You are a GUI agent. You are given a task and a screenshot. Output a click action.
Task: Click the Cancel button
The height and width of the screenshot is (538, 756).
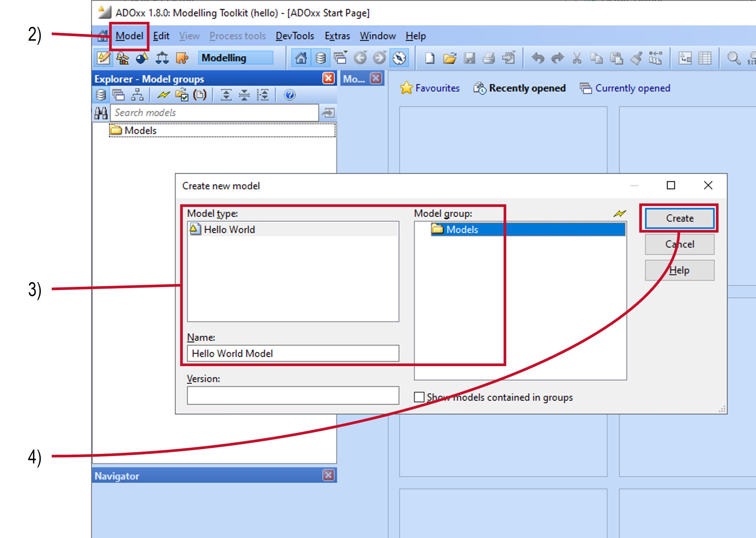pyautogui.click(x=679, y=244)
